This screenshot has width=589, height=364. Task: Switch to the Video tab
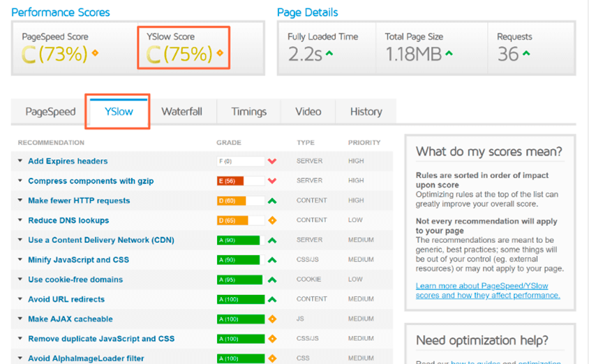point(308,112)
